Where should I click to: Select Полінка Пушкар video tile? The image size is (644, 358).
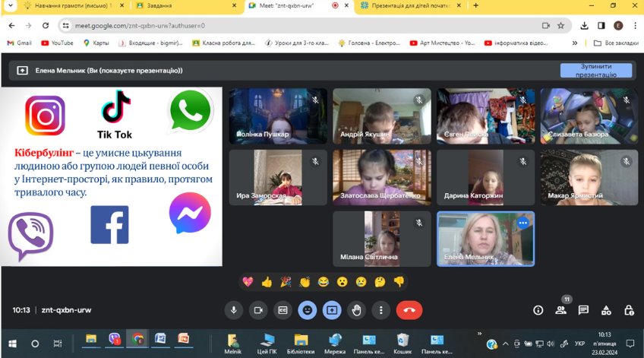coord(278,116)
